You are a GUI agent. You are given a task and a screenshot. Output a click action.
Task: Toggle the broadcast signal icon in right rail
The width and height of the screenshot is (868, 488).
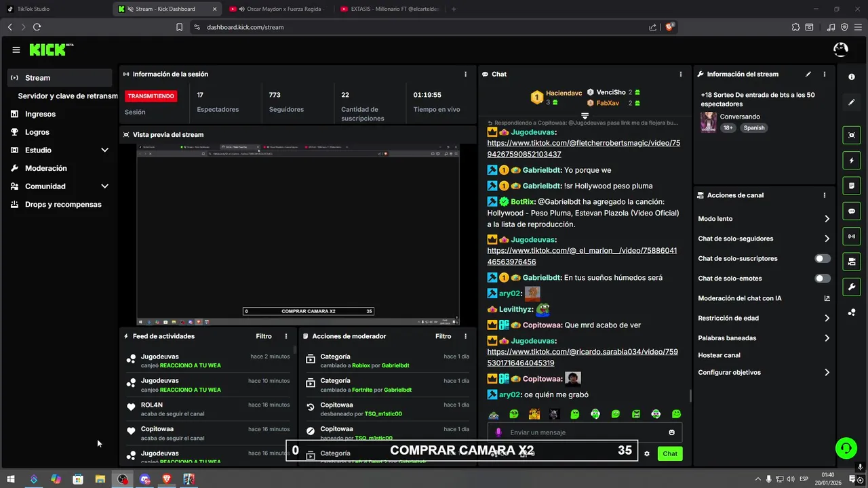click(x=852, y=236)
